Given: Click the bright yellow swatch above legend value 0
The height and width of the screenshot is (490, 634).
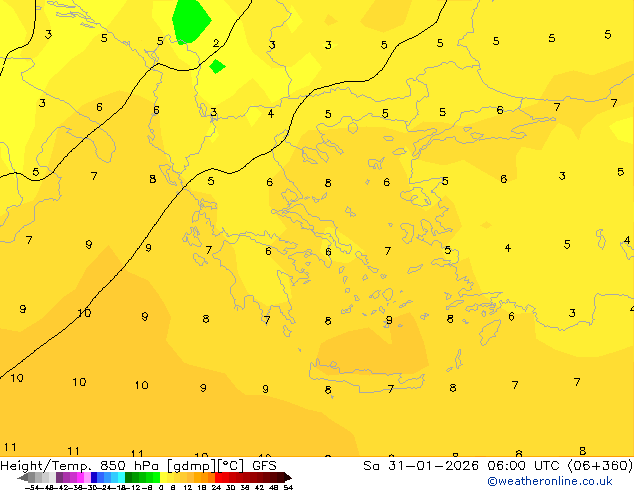Looking at the screenshot, I should (163, 477).
